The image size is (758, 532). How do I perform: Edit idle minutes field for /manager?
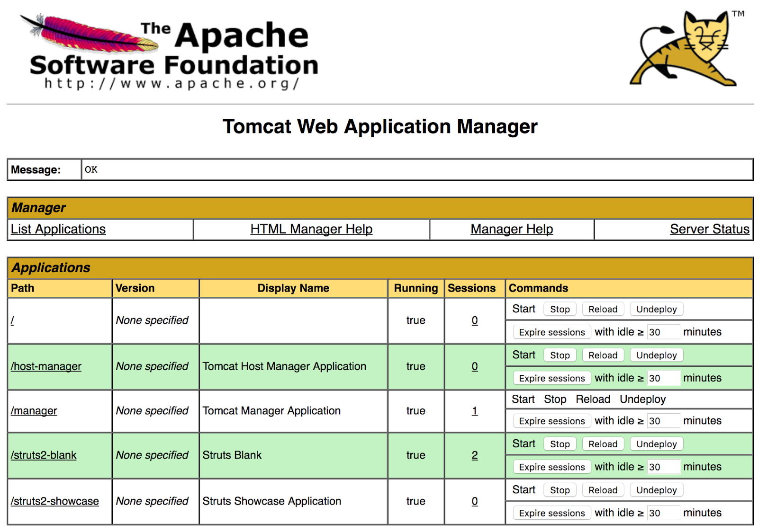click(x=664, y=421)
